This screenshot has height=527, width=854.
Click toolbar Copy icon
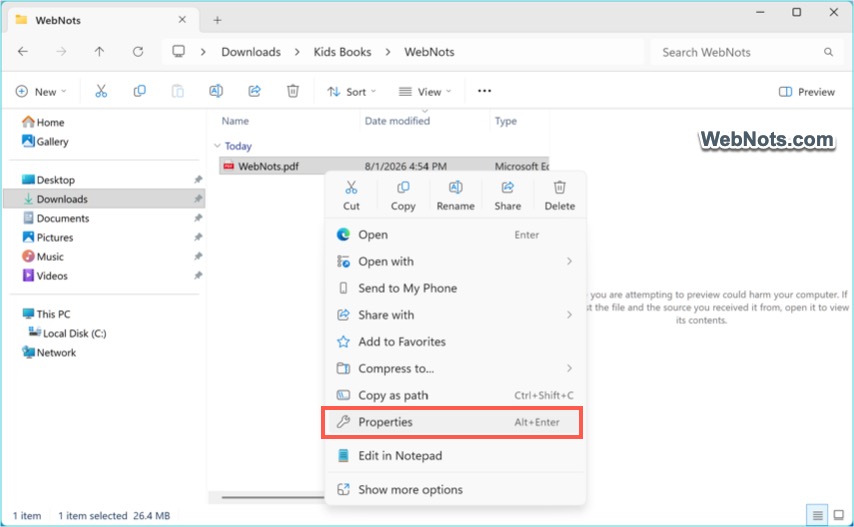coord(139,91)
